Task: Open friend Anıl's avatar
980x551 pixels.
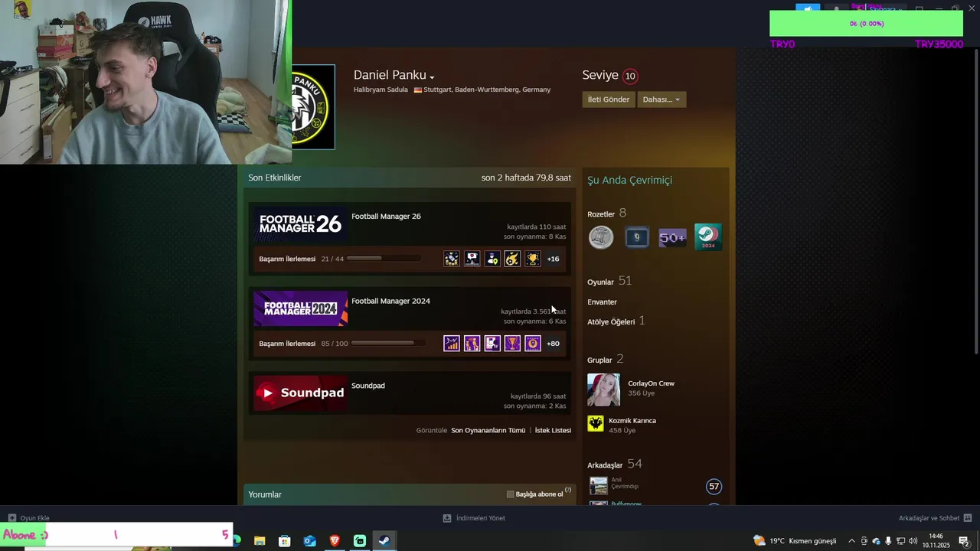Action: (599, 486)
